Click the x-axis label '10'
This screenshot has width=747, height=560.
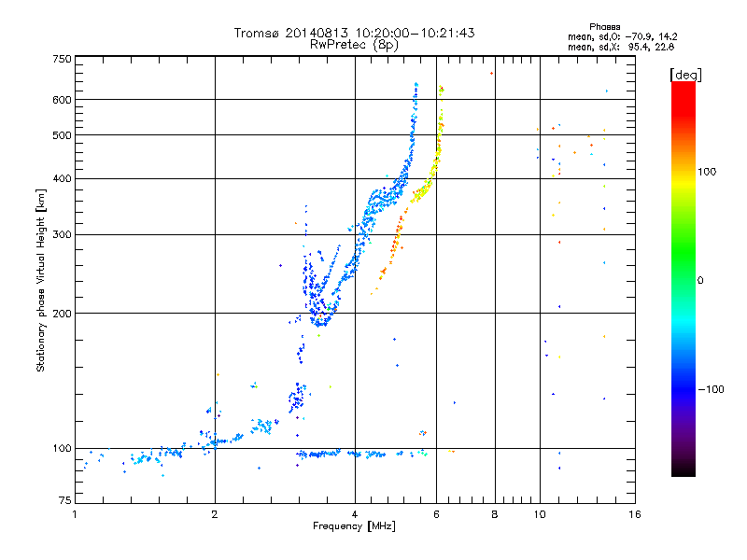tap(540, 514)
